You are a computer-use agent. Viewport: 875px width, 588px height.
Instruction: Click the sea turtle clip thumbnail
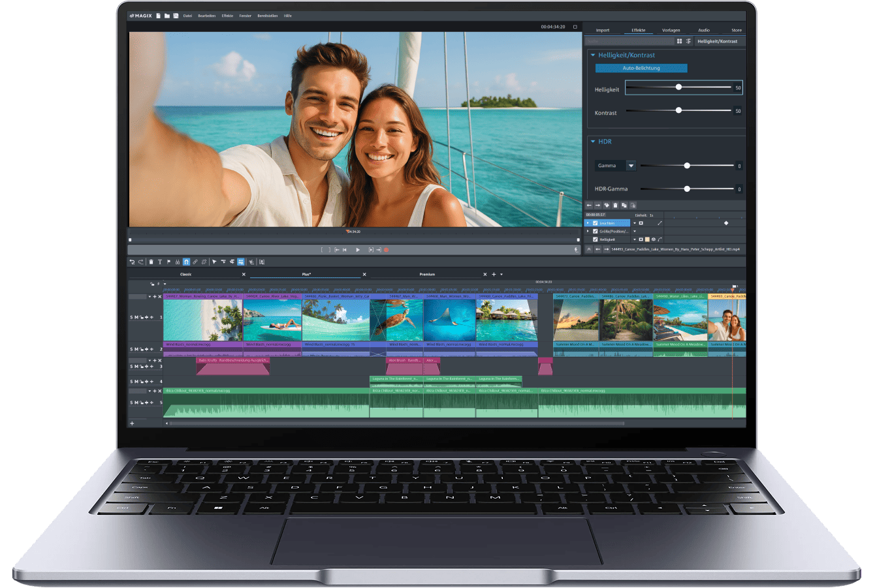[x=396, y=320]
